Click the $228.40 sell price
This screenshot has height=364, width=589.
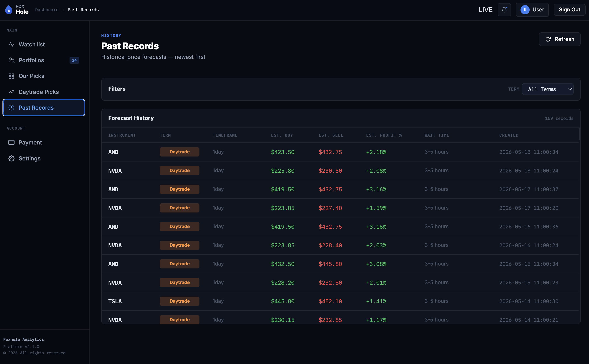pos(330,245)
